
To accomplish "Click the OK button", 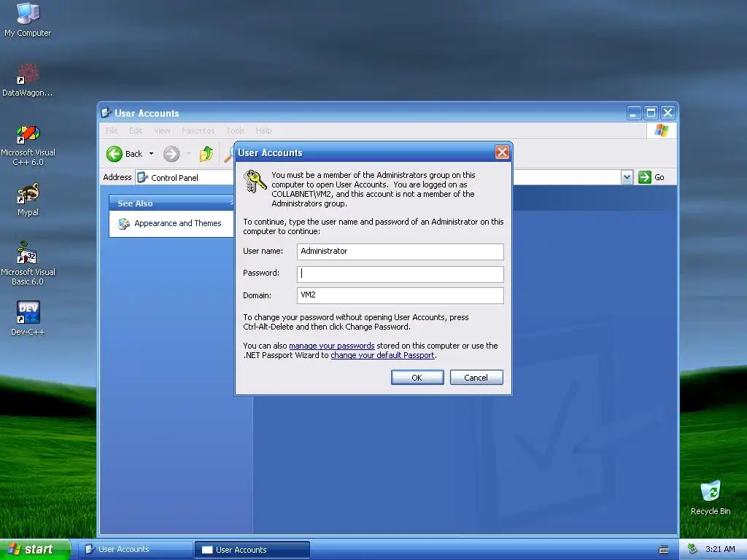I will point(417,377).
